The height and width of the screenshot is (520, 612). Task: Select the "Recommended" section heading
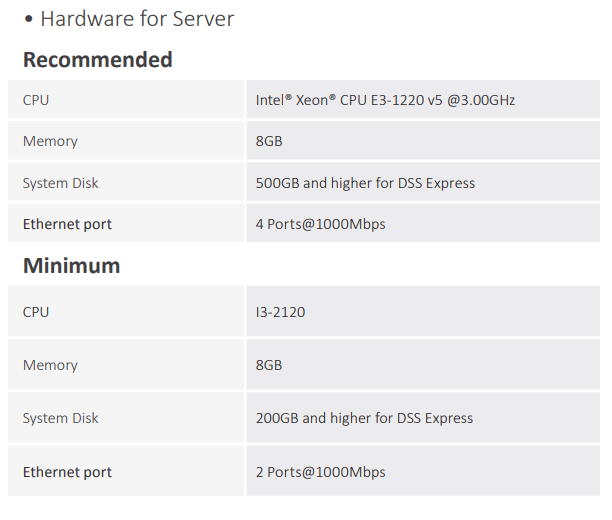(x=97, y=60)
